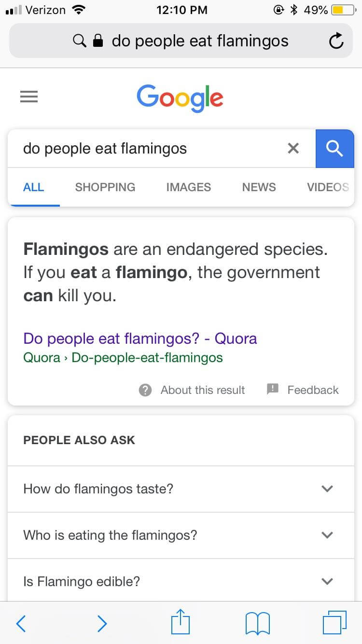Go back with Safari's back arrow

point(21,623)
